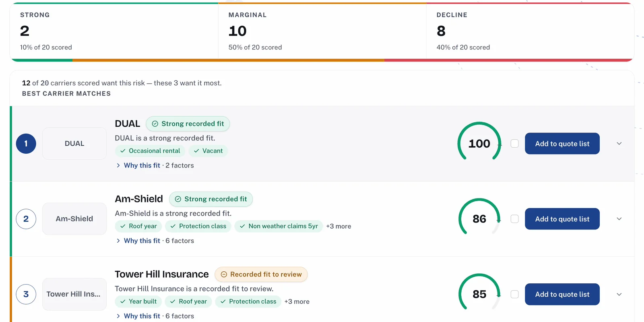Add DUAL to quote list
Screen dimensions: 644x322
click(562, 144)
